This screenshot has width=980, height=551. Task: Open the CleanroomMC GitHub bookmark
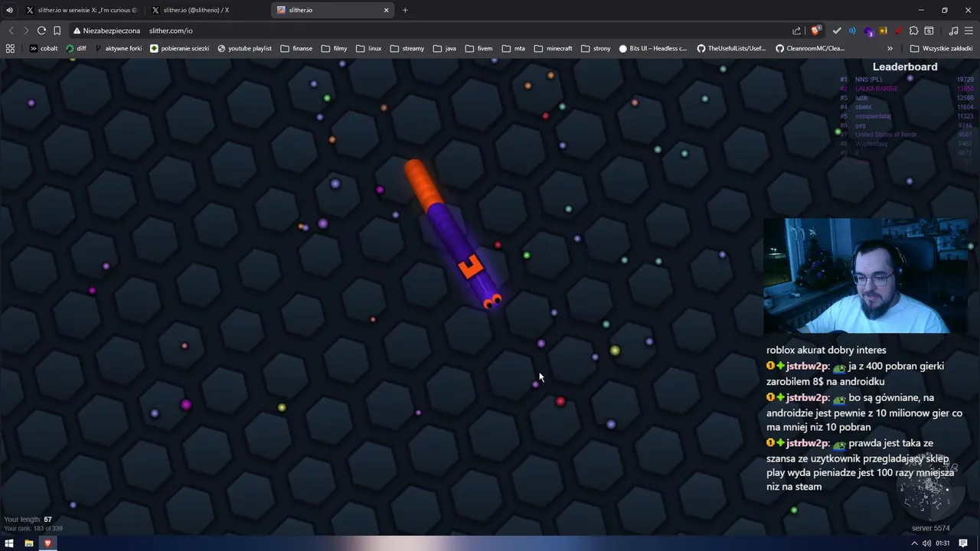[810, 48]
